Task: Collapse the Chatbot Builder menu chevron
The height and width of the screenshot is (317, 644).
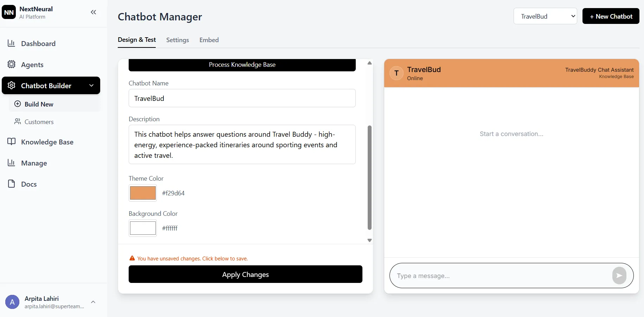Action: (91, 85)
